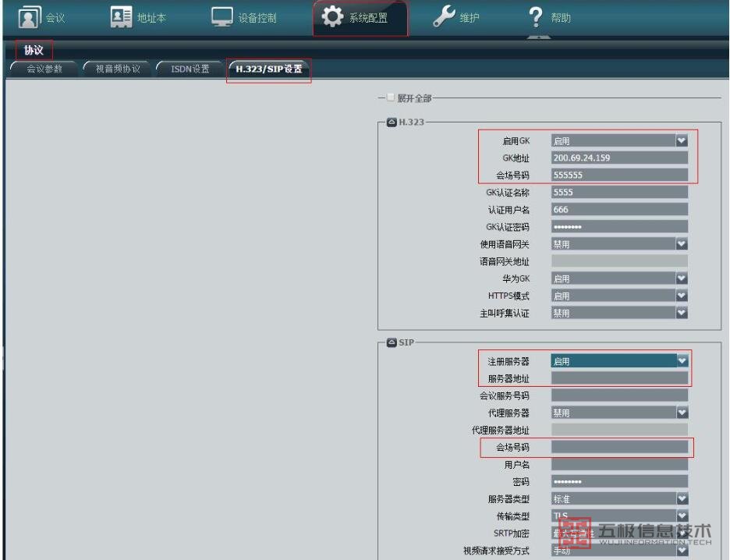This screenshot has width=730, height=560.
Task: Click the 帮助 question mark icon
Action: click(x=535, y=17)
